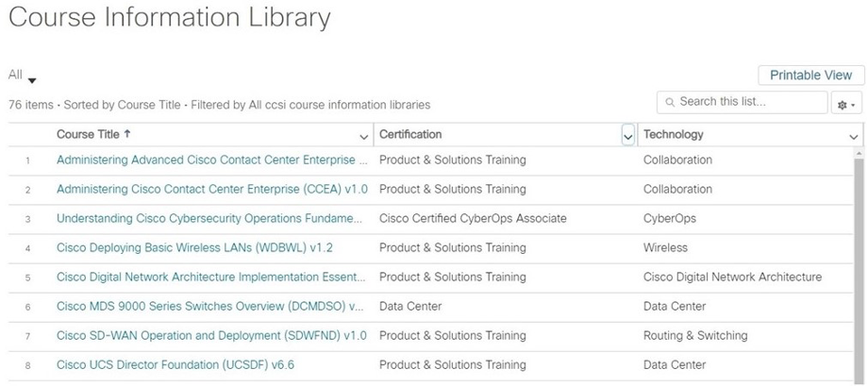This screenshot has height=387, width=868.
Task: Open Understanding Cisco Cybersecurity Operations Fundamentals link
Action: pos(209,219)
